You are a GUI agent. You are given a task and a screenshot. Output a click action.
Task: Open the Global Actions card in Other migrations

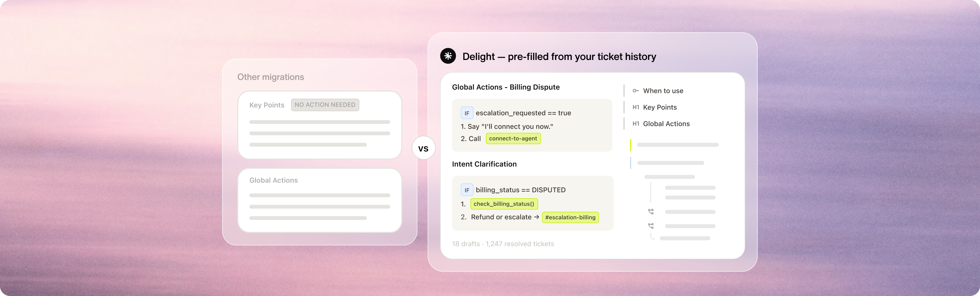click(x=320, y=200)
